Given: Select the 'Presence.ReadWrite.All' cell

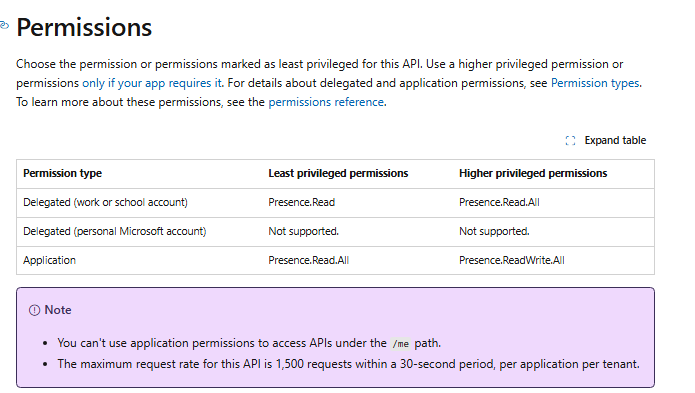Looking at the screenshot, I should pos(512,261).
